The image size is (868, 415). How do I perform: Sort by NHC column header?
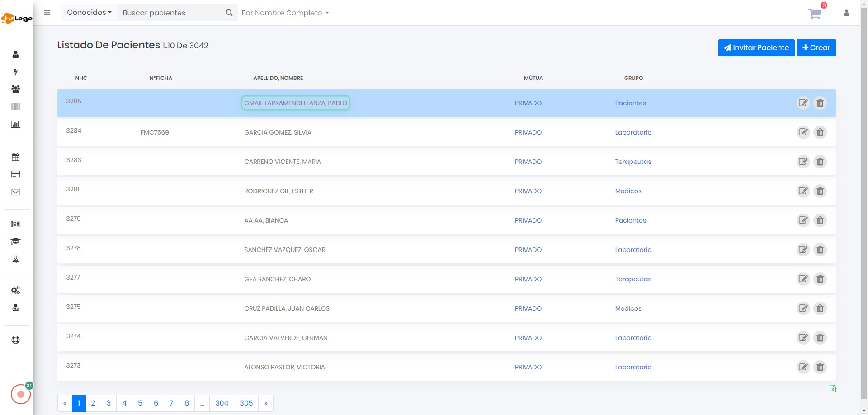pos(81,78)
